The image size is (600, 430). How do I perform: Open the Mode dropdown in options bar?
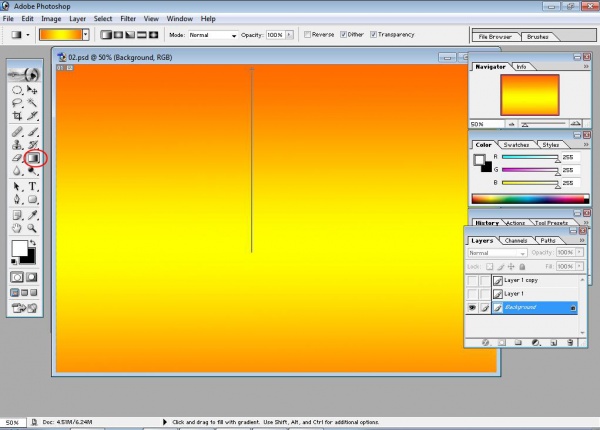pos(213,34)
